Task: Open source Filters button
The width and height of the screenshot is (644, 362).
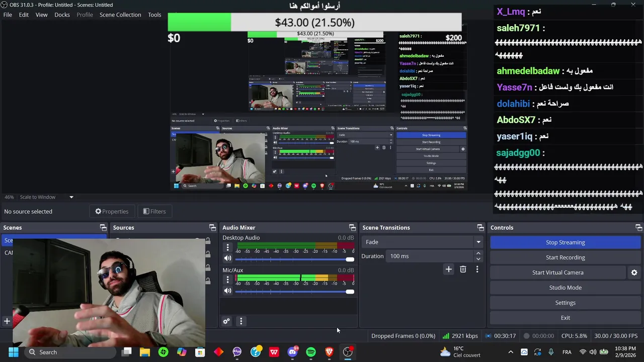Action: coord(154,212)
